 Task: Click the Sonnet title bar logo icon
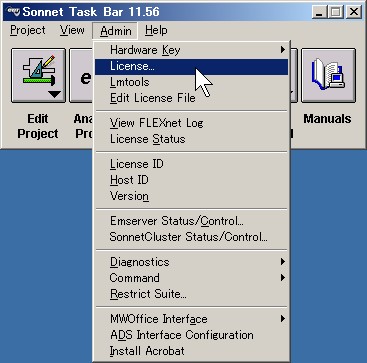14,11
